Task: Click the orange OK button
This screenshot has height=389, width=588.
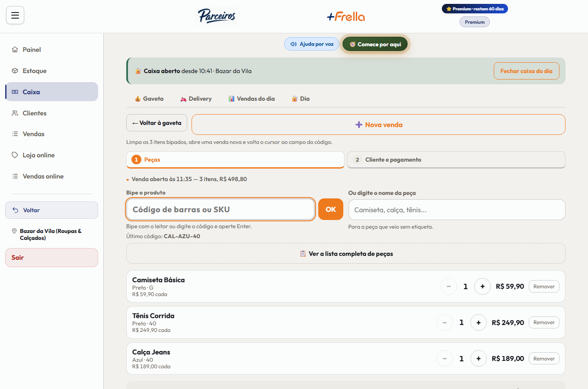Action: [x=331, y=210]
